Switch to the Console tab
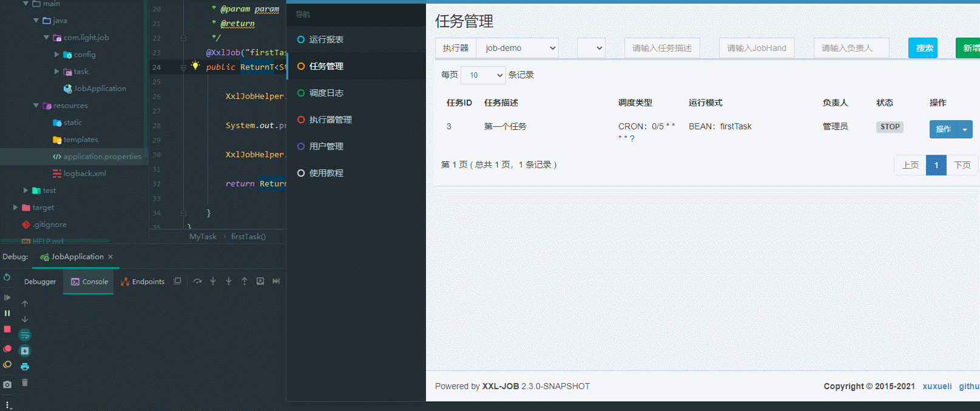 89,282
